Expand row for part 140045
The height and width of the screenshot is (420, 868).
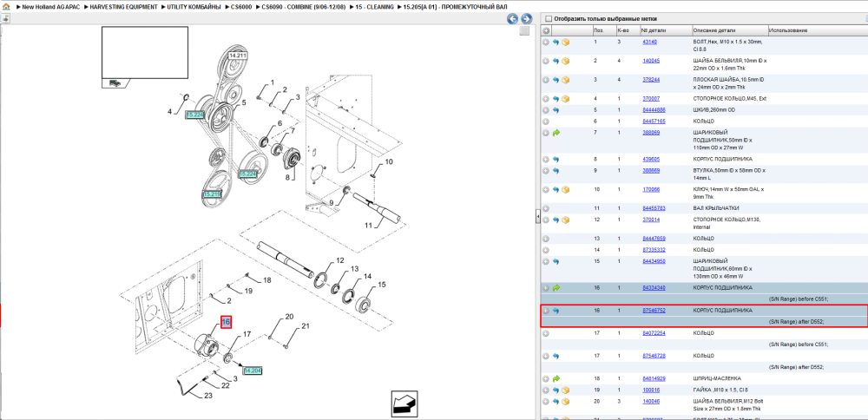(x=546, y=61)
